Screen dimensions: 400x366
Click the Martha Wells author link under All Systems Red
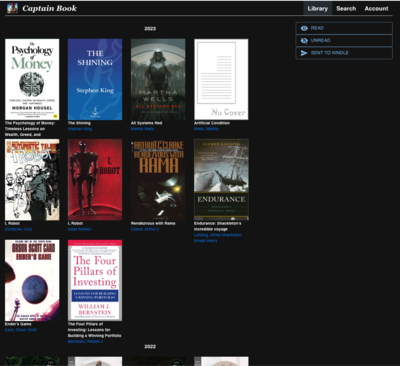pyautogui.click(x=142, y=129)
